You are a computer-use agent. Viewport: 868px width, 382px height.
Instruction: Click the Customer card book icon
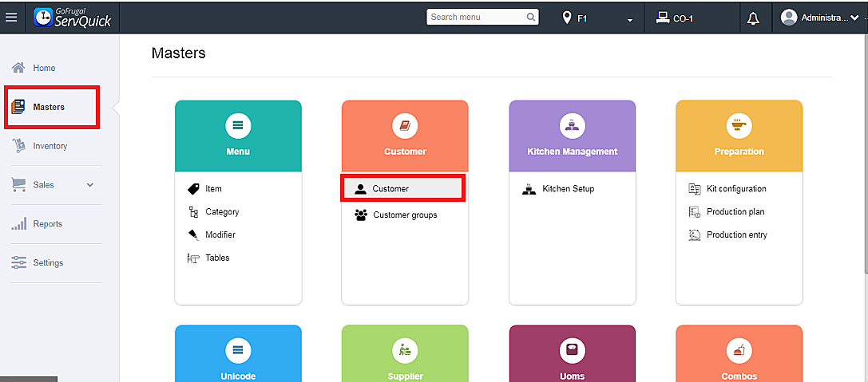click(x=405, y=126)
